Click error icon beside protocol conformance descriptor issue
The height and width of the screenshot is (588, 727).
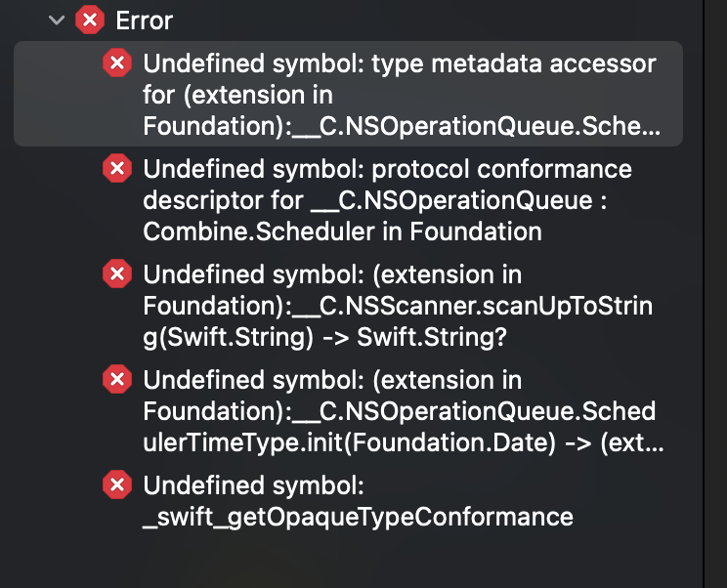117,170
